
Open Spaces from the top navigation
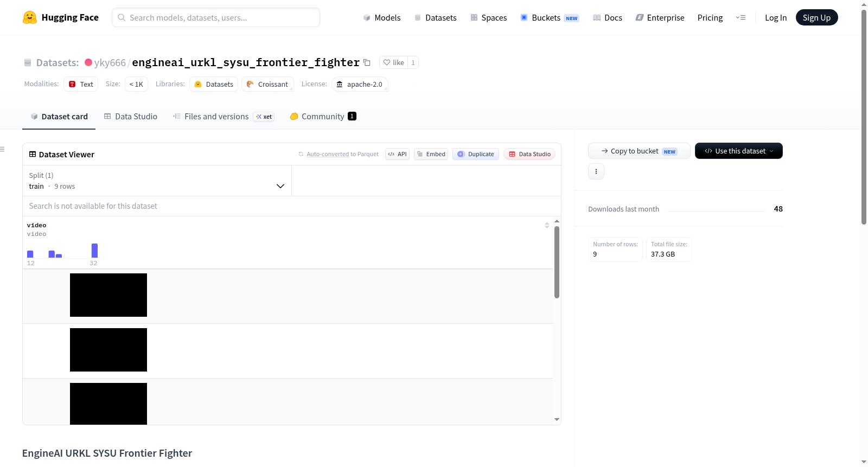click(489, 17)
